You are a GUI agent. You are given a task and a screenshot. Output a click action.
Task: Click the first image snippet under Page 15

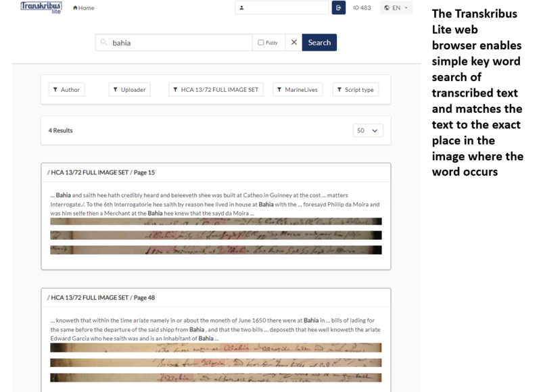tap(215, 221)
